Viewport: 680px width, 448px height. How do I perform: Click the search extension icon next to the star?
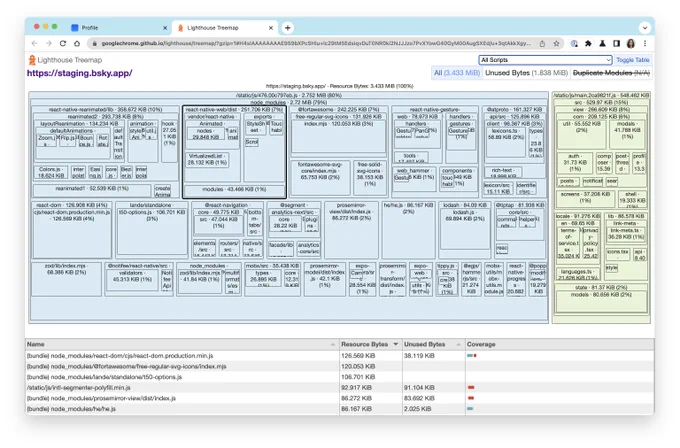coord(574,43)
